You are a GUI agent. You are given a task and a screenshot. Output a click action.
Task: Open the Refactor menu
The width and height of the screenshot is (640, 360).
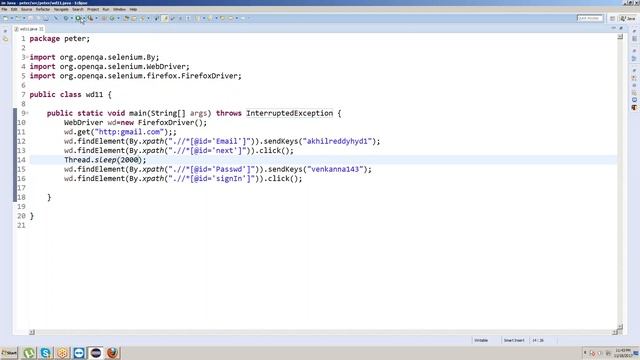[43, 9]
